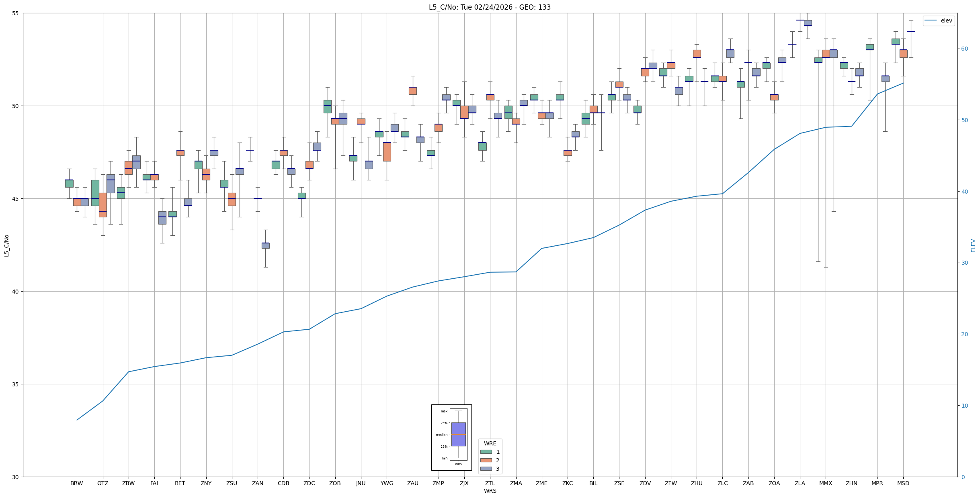Click the ZLA station label
This screenshot has width=980, height=498.
800,483
